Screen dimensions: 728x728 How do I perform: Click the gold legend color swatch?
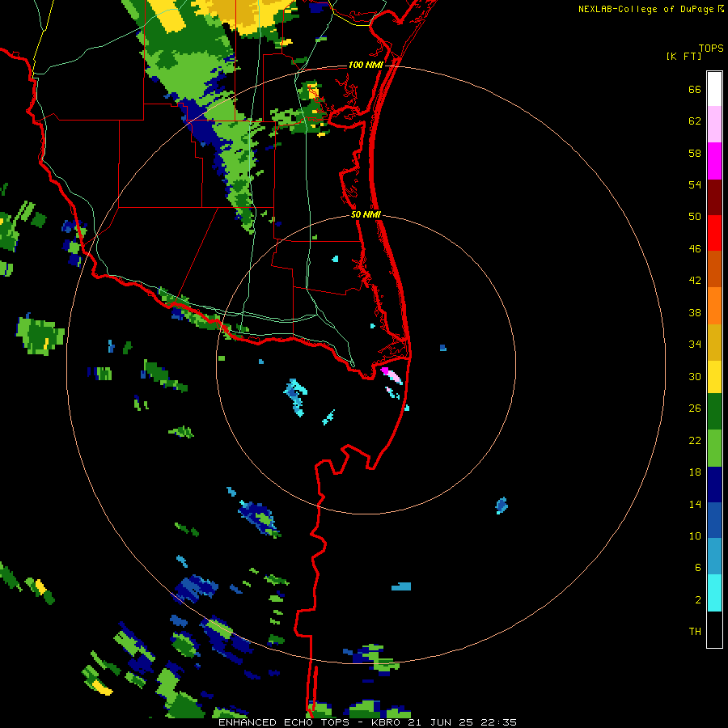pyautogui.click(x=714, y=342)
